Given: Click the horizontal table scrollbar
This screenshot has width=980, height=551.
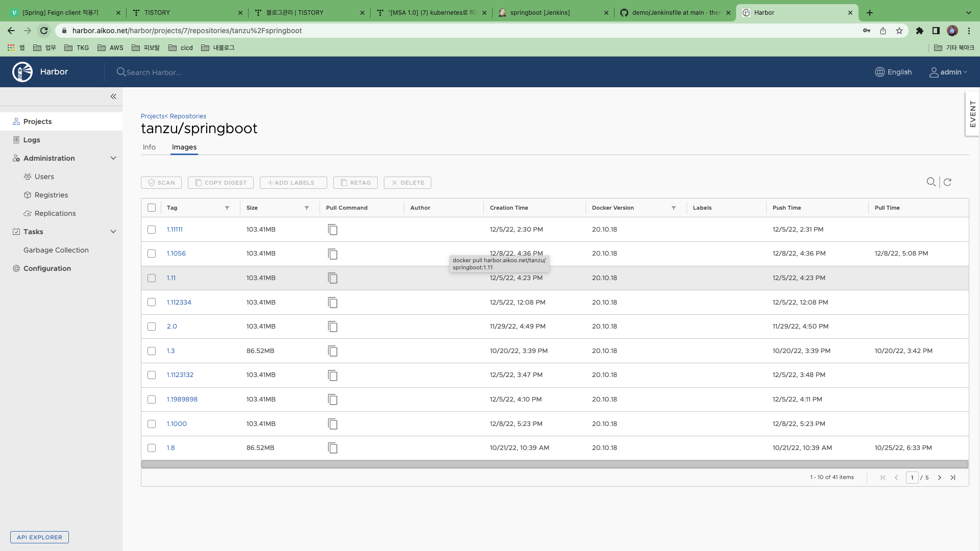Looking at the screenshot, I should coord(555,464).
